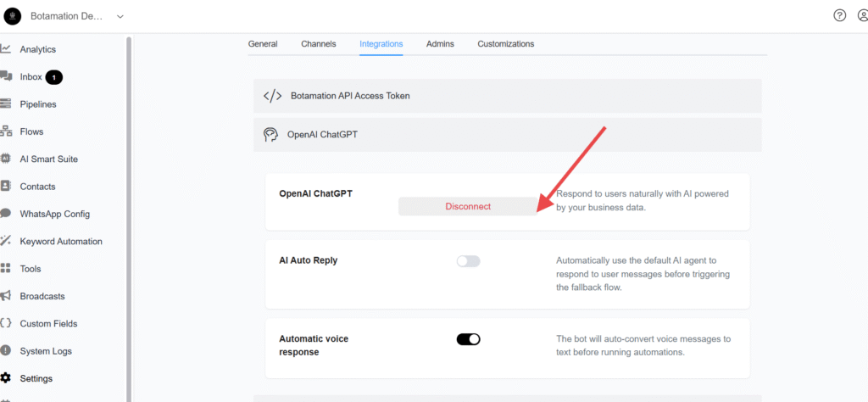
Task: Switch to the General tab
Action: tap(263, 44)
